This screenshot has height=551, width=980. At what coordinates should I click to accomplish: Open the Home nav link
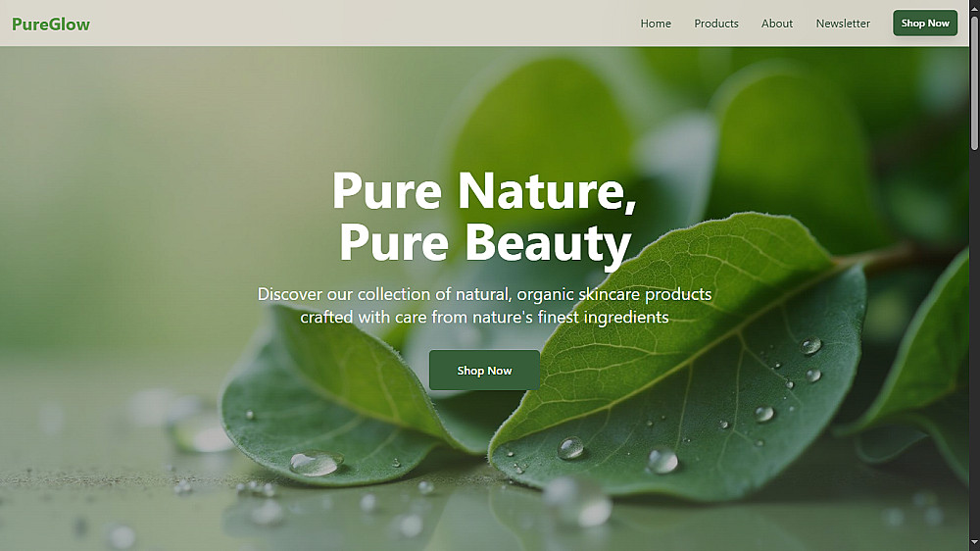(656, 24)
